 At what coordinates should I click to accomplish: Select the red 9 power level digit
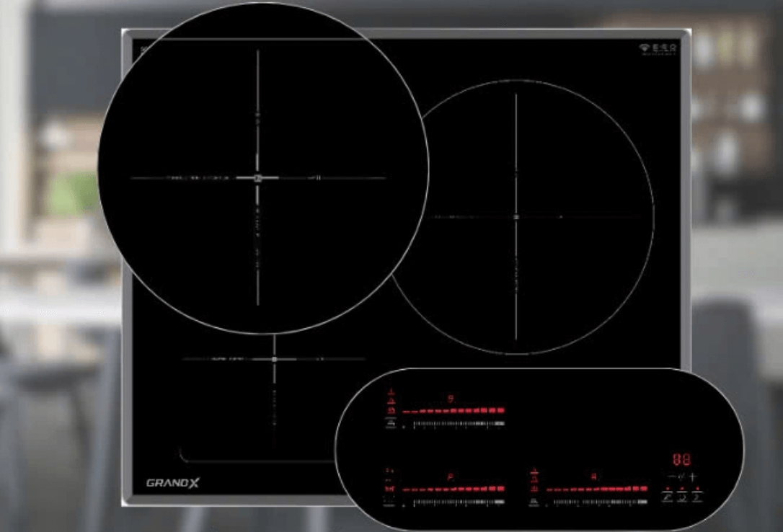coord(451,398)
